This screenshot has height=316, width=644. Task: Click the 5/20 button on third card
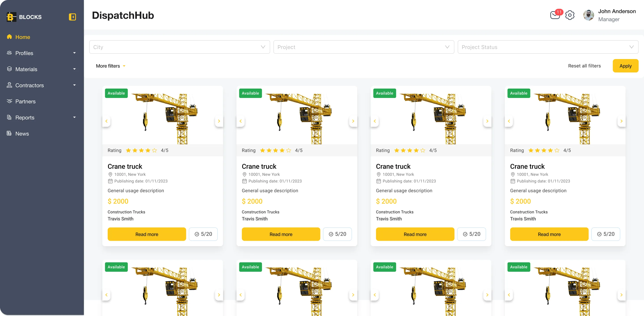pyautogui.click(x=472, y=234)
